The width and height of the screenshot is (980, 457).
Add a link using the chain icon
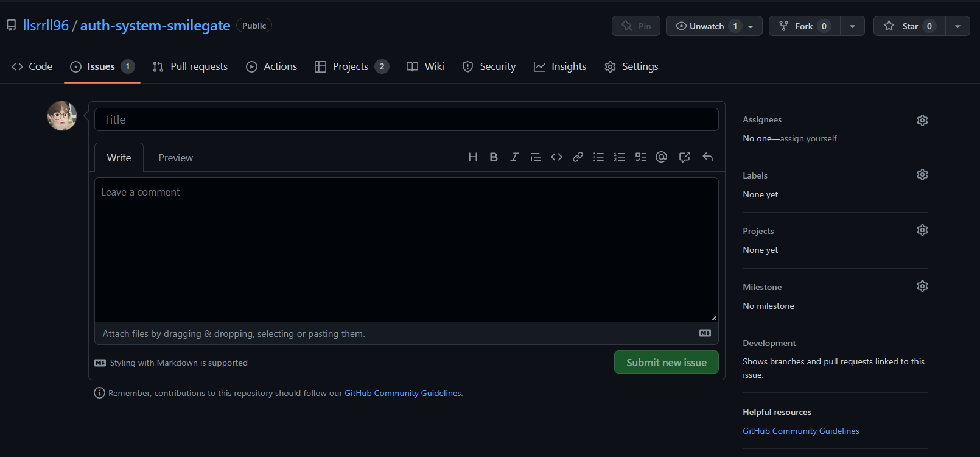(578, 157)
